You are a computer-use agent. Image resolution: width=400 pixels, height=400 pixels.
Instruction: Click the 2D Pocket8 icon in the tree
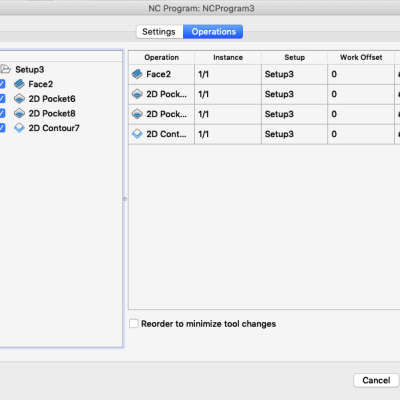point(19,113)
